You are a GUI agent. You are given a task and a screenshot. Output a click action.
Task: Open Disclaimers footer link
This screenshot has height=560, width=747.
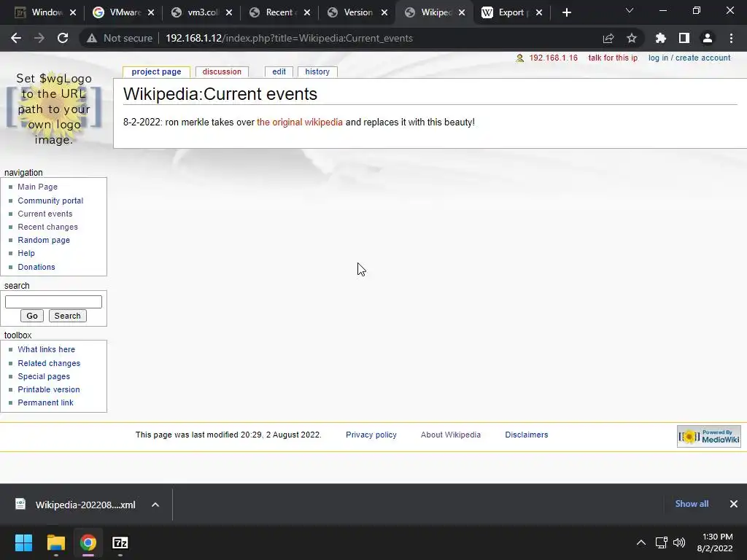click(527, 435)
